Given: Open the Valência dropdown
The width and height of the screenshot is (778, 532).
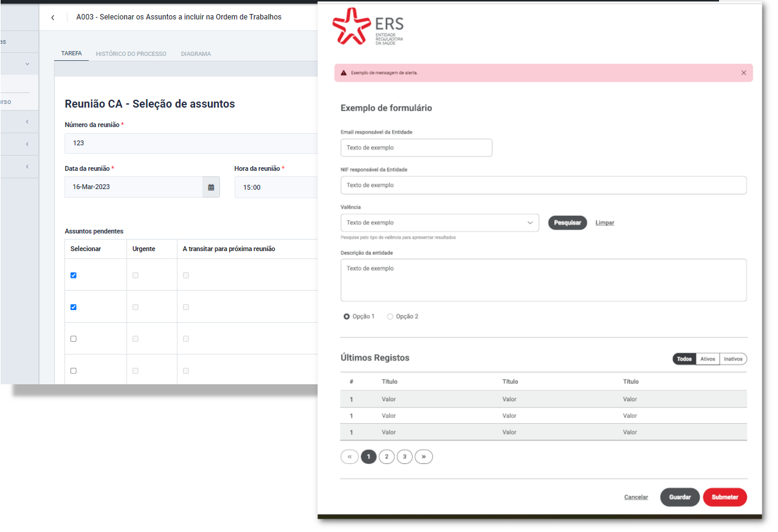Looking at the screenshot, I should coord(440,223).
